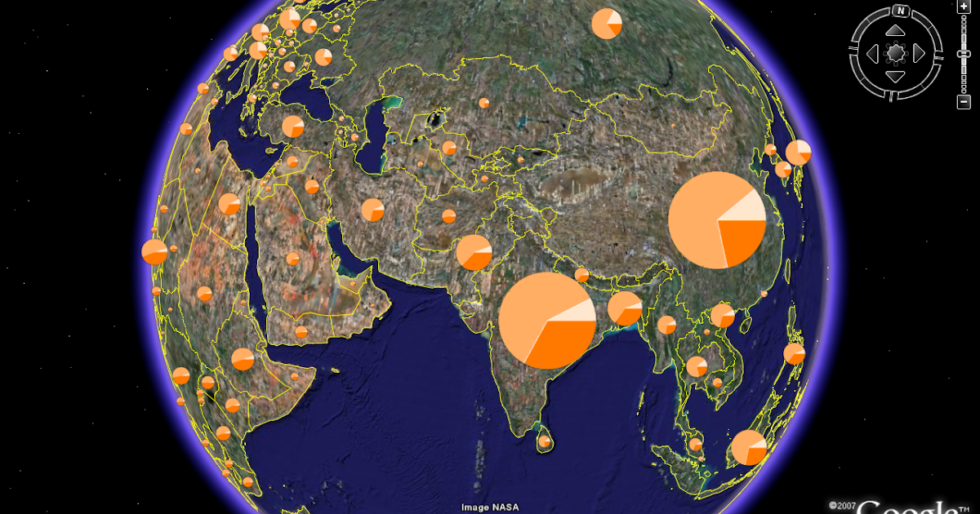Select the Japan pie chart marker
This screenshot has width=980, height=514.
(798, 152)
